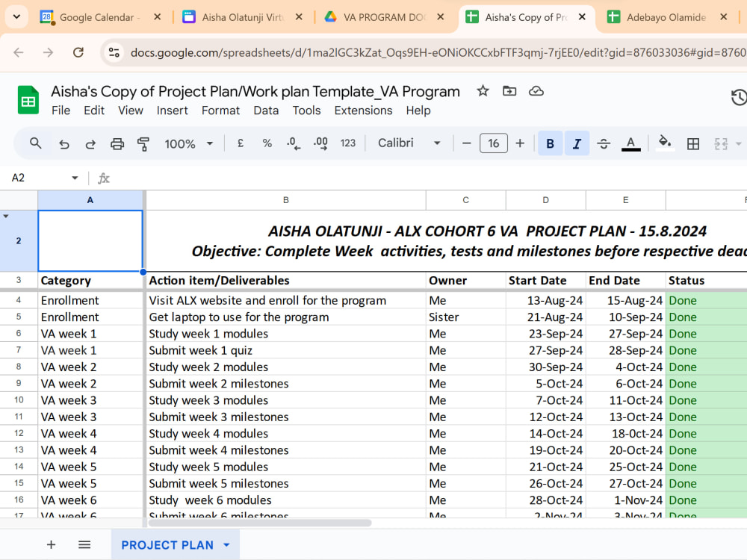Switch to VA PROGRAM DOC tab
The image size is (747, 560).
pos(383,17)
